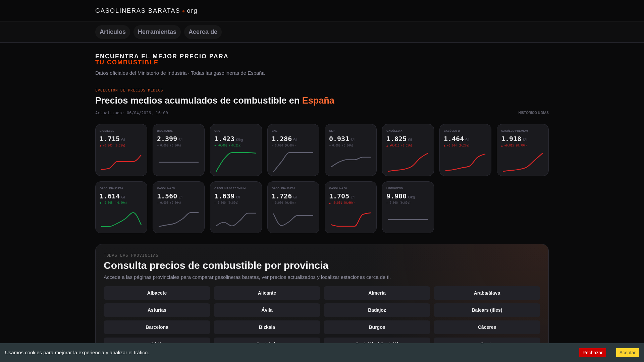Click the 0.931 GLP price value
The height and width of the screenshot is (362, 644).
pyautogui.click(x=339, y=139)
